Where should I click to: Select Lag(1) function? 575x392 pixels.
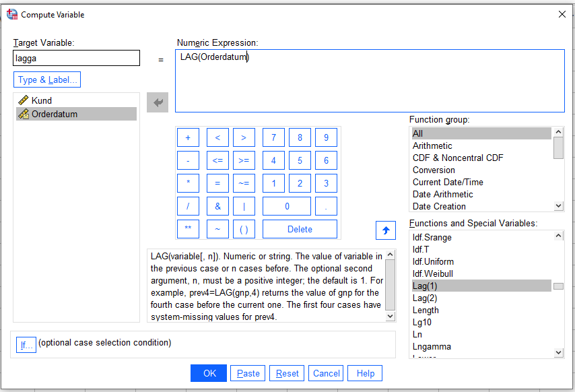pos(481,286)
